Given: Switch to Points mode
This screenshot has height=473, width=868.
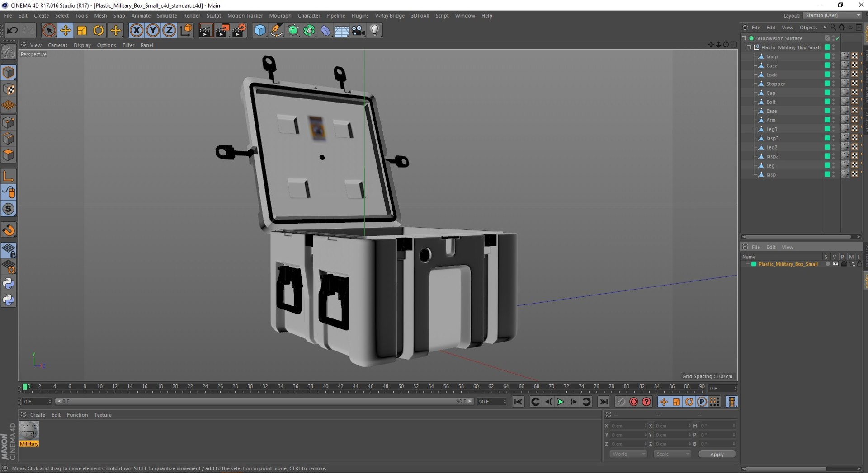Looking at the screenshot, I should [x=9, y=122].
